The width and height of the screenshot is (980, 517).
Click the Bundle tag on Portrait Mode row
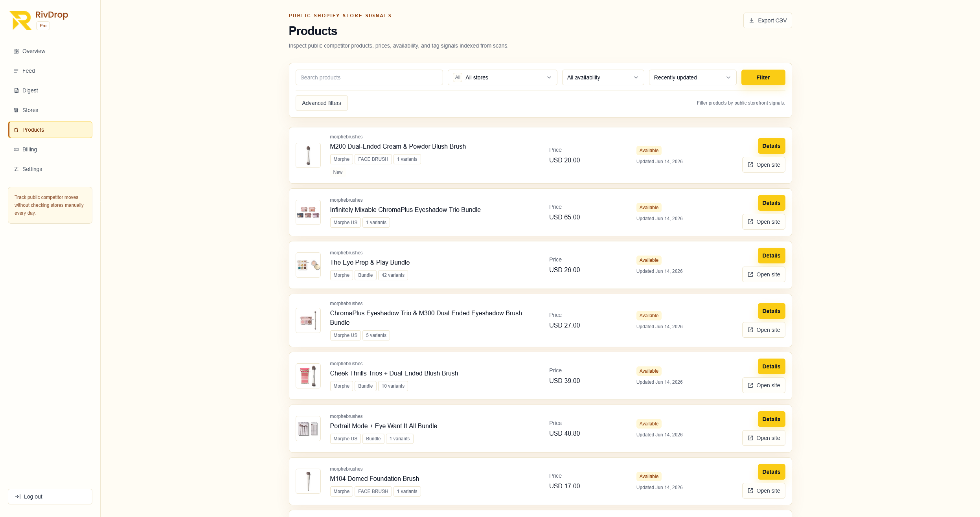coord(373,439)
